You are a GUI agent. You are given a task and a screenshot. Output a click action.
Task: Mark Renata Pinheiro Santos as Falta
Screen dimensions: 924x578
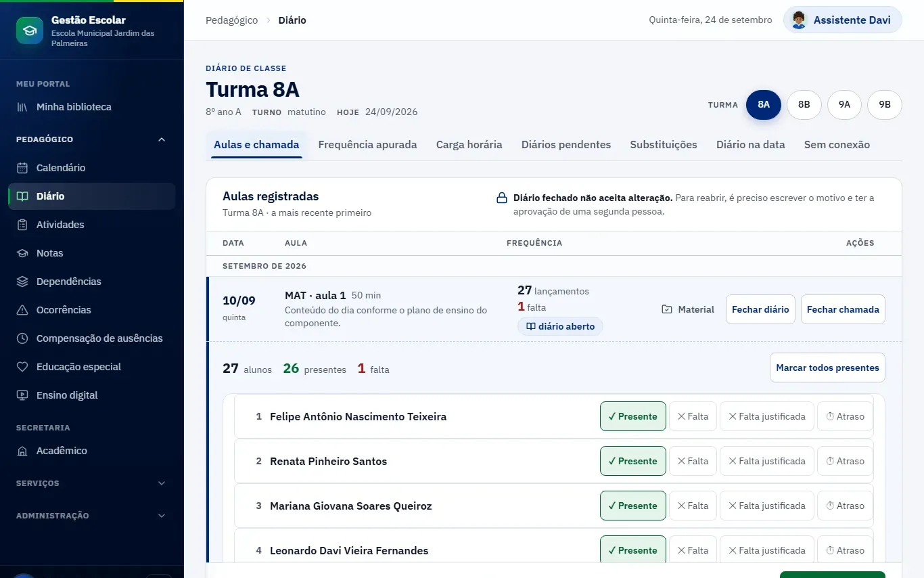693,461
